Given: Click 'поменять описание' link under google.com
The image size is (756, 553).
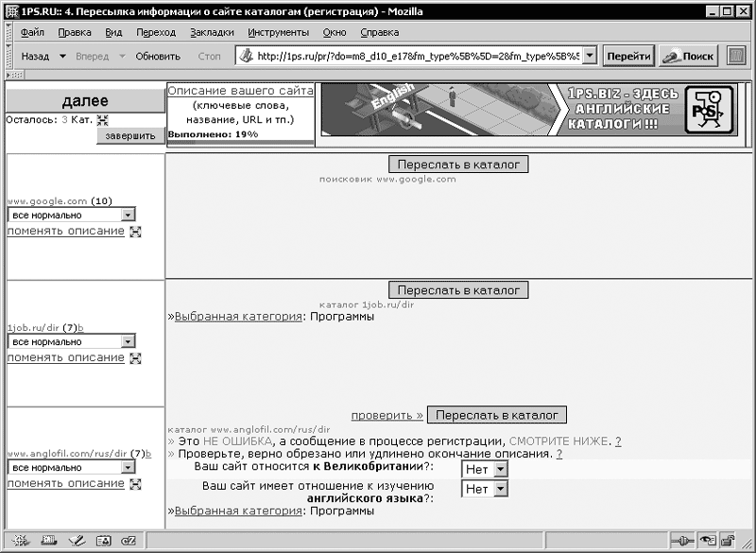Looking at the screenshot, I should pyautogui.click(x=66, y=231).
